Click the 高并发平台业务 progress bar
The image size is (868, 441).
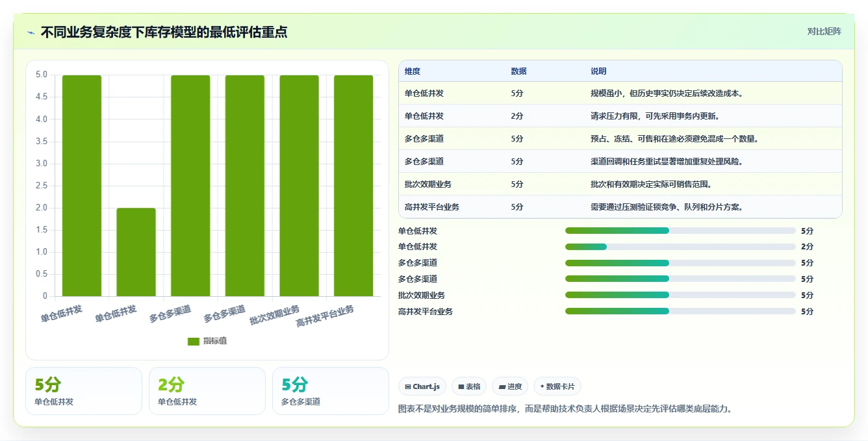click(680, 312)
